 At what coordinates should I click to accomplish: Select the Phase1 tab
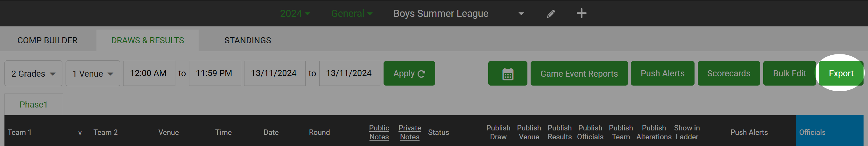point(33,105)
